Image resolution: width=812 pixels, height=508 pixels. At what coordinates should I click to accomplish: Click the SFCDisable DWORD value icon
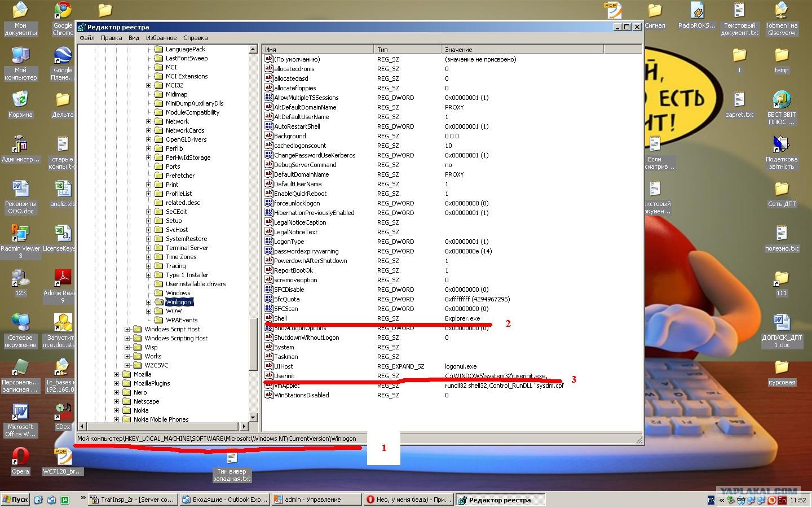pos(269,290)
